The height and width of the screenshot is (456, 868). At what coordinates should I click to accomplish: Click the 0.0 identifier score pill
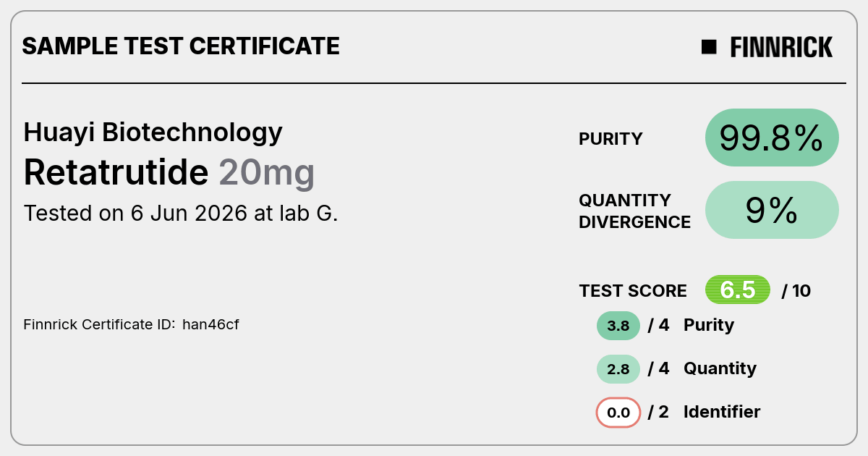(x=618, y=413)
